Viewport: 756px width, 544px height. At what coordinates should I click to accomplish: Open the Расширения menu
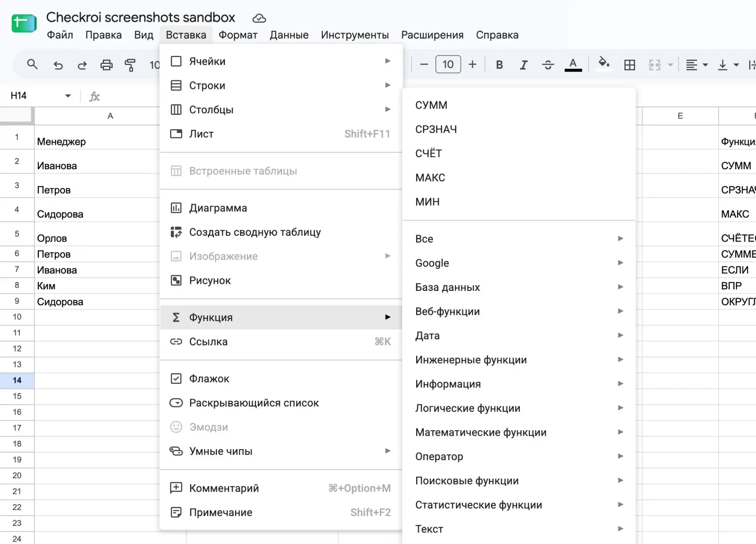point(432,35)
